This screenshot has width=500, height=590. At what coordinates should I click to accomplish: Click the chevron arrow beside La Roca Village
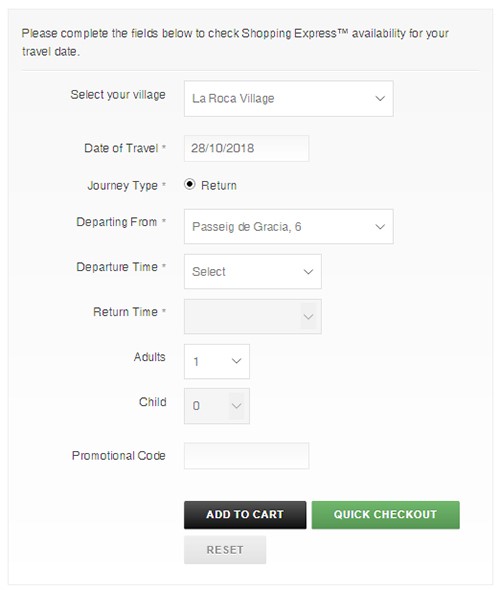coord(380,99)
